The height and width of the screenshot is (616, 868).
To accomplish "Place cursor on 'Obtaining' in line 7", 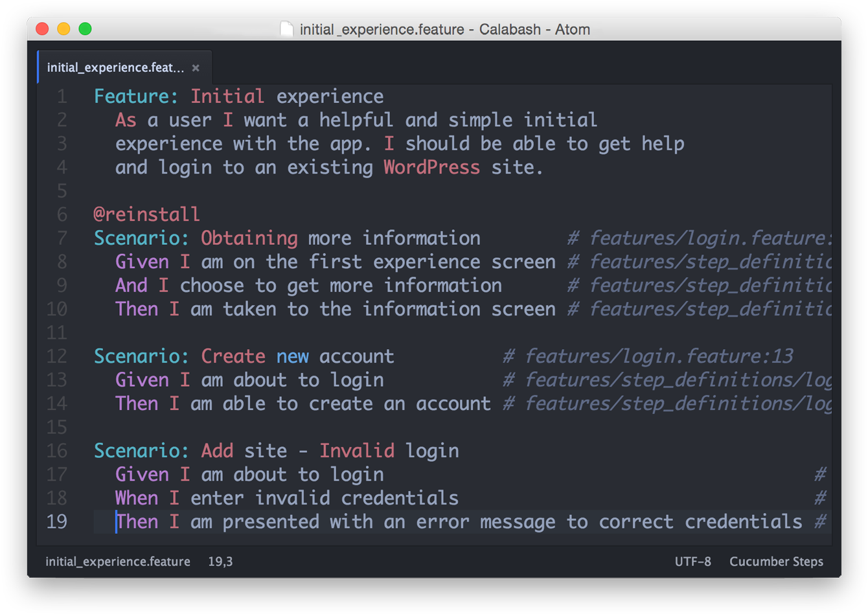I will click(249, 238).
